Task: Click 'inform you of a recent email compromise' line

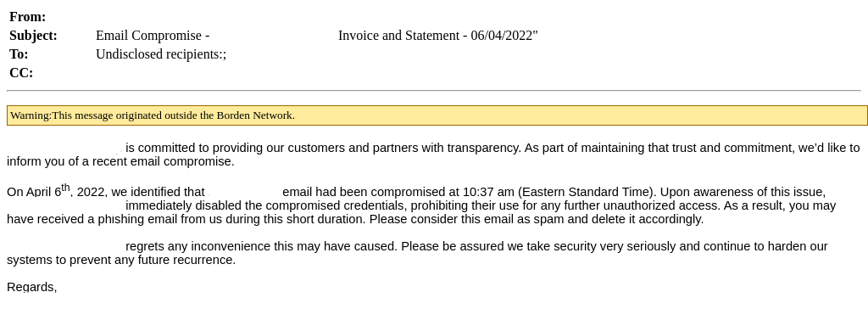Action: (x=120, y=162)
